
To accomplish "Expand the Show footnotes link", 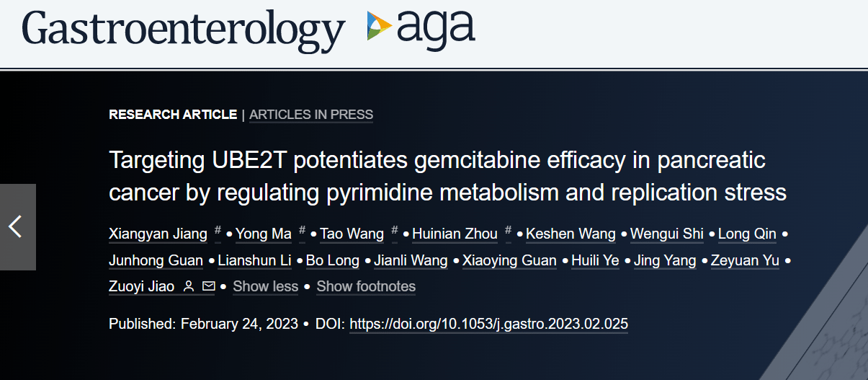I will [x=366, y=286].
